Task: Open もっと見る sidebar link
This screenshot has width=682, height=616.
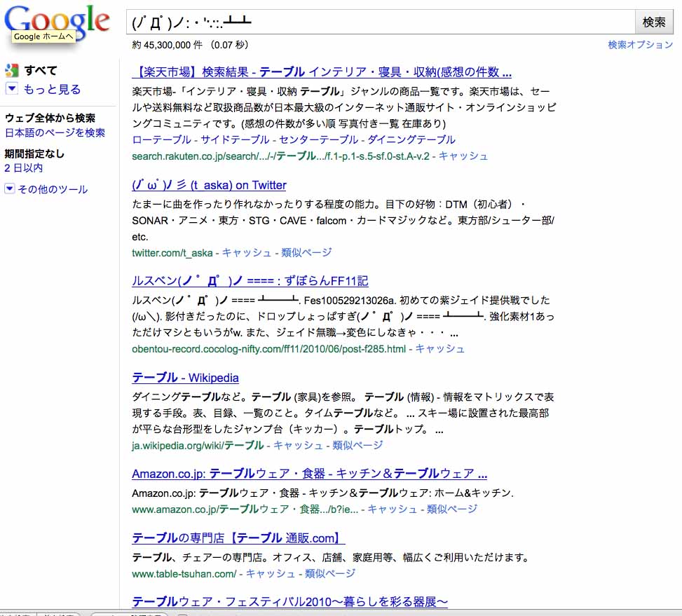Action: click(x=52, y=89)
